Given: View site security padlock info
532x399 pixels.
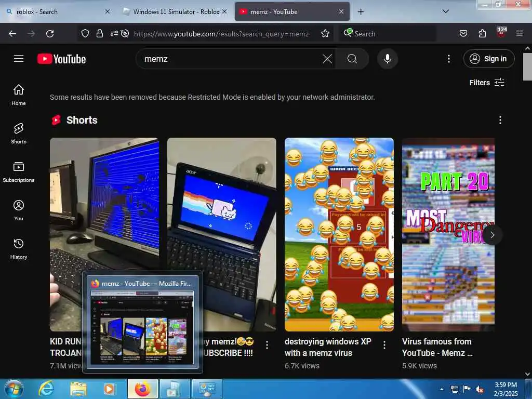Looking at the screenshot, I should [x=99, y=33].
